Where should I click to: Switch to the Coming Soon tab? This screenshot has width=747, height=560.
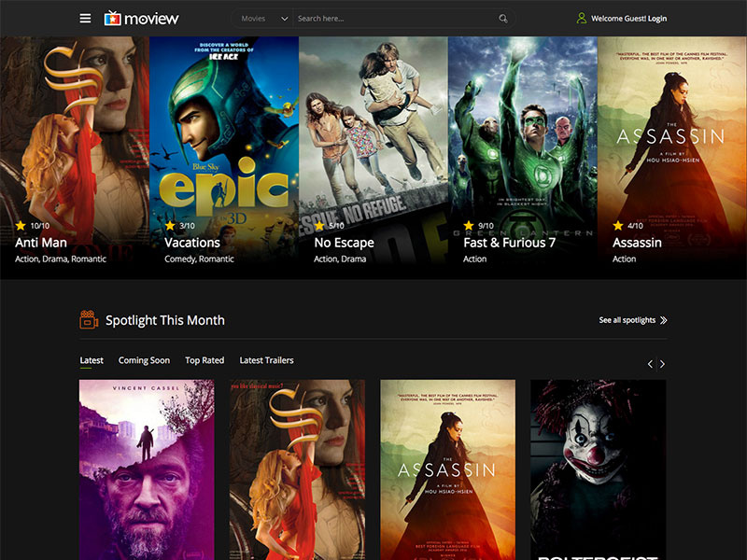coord(144,360)
